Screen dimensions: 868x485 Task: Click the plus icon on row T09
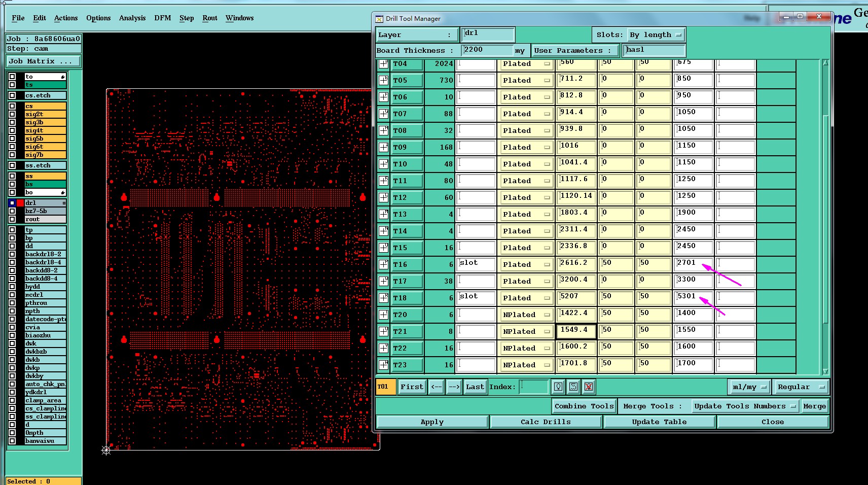[x=384, y=147]
